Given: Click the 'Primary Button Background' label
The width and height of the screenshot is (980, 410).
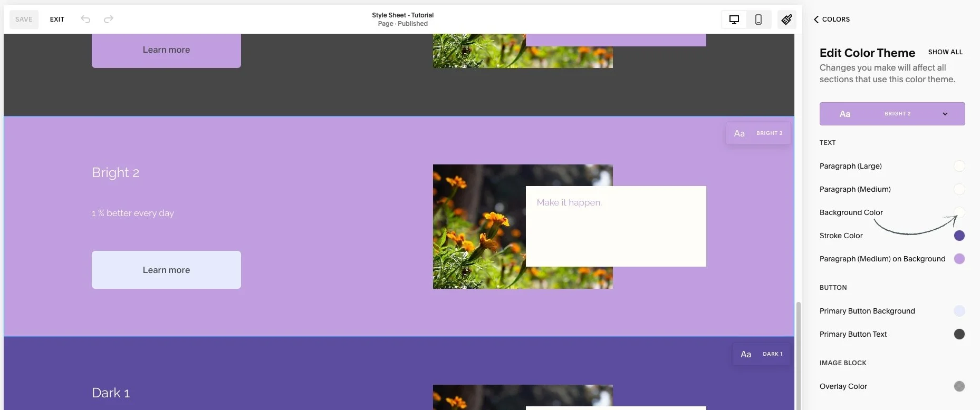Looking at the screenshot, I should [867, 311].
